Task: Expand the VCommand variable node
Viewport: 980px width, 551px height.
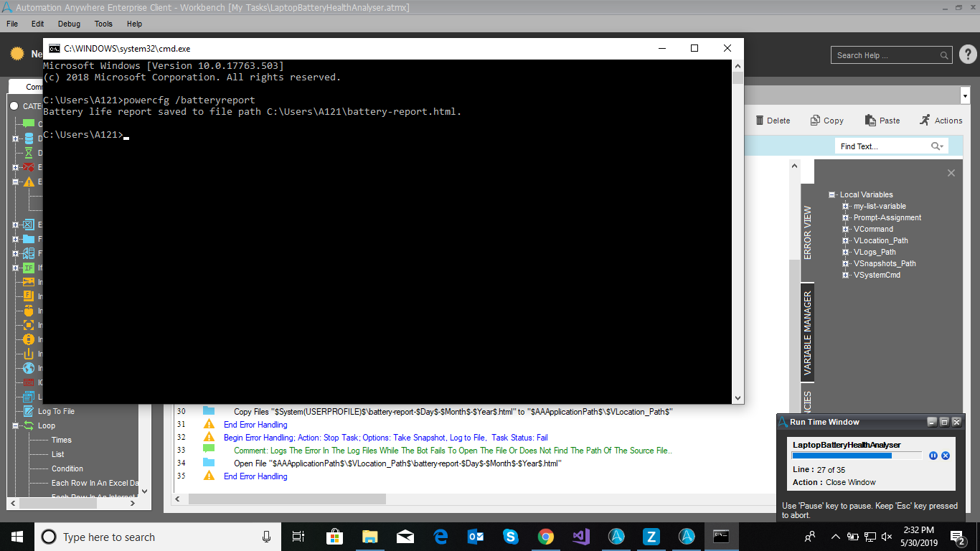Action: pos(846,229)
